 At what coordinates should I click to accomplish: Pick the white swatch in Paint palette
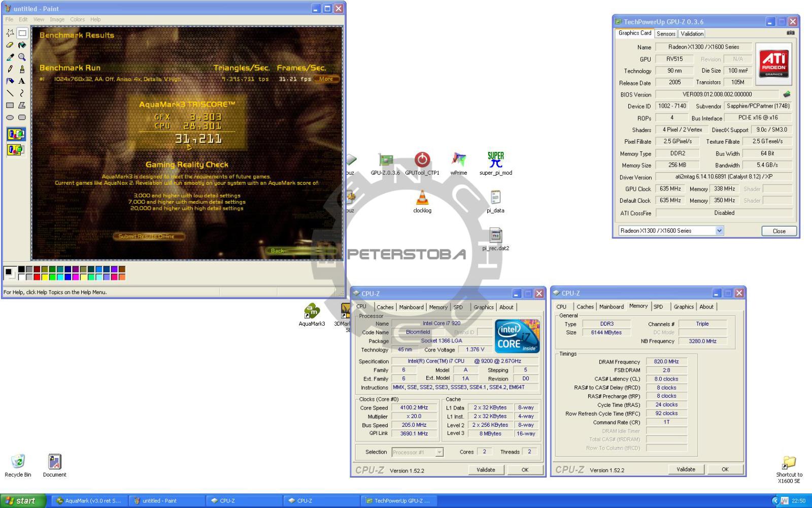[21, 277]
